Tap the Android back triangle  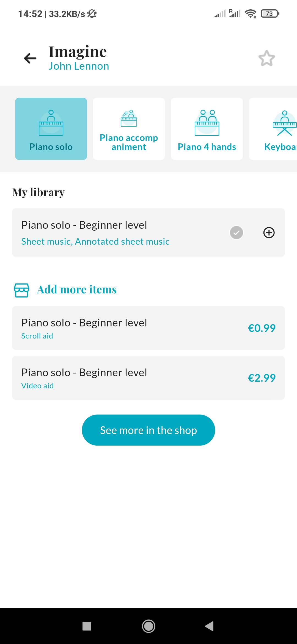point(210,626)
